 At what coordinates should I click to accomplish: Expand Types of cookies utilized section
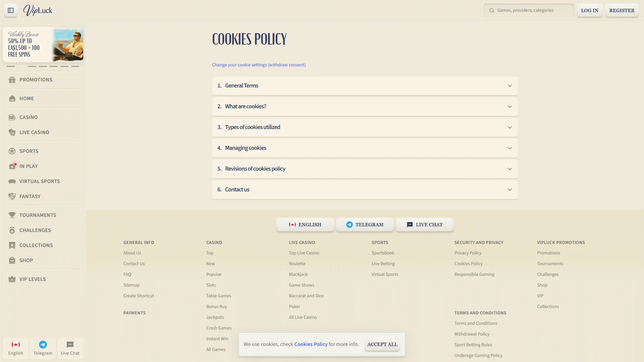point(365,127)
